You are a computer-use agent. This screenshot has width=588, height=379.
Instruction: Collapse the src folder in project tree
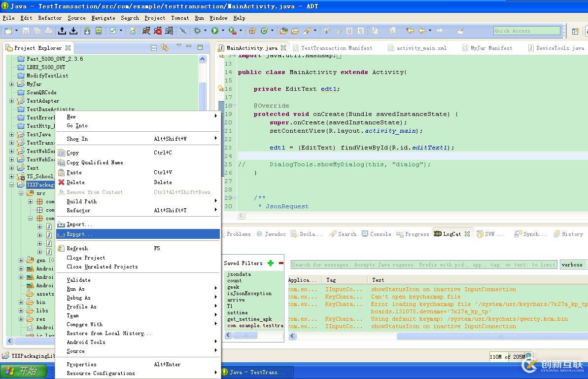21,193
